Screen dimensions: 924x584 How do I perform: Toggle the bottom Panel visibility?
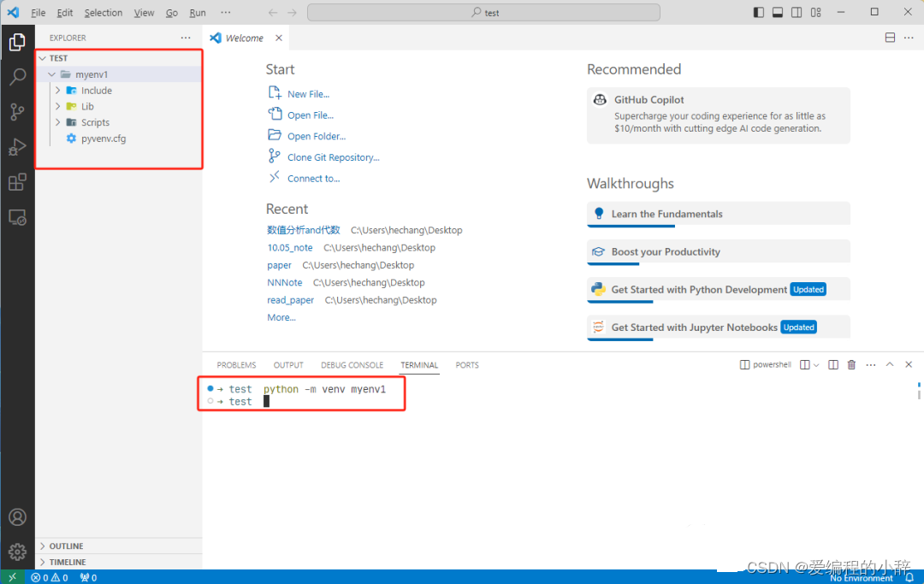point(778,12)
